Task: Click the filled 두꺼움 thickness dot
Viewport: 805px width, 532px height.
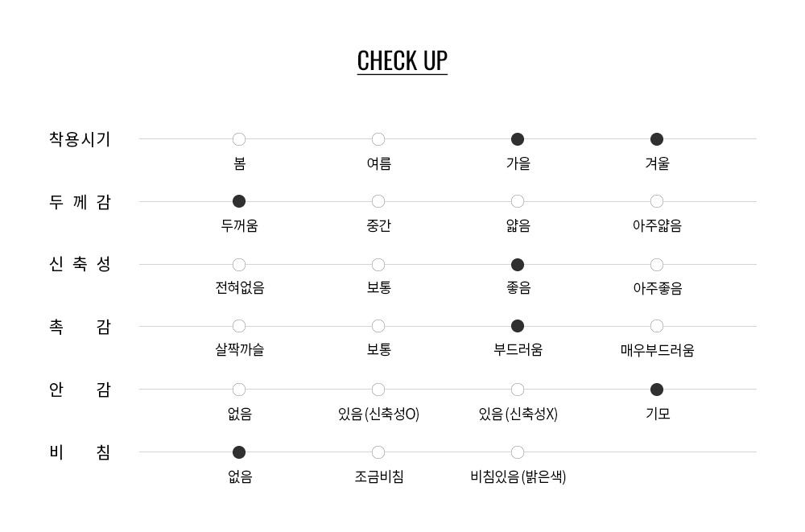Action: 239,201
